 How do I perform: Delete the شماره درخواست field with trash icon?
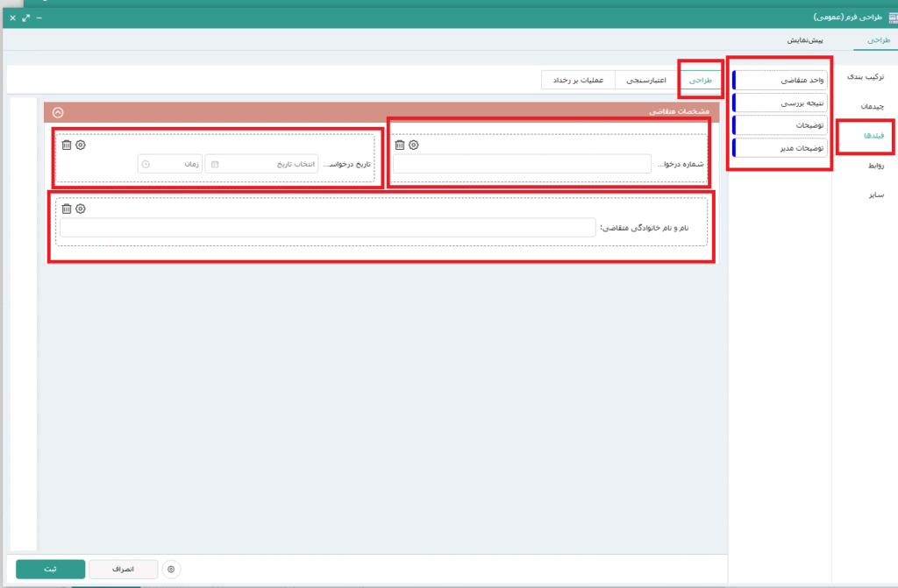400,145
